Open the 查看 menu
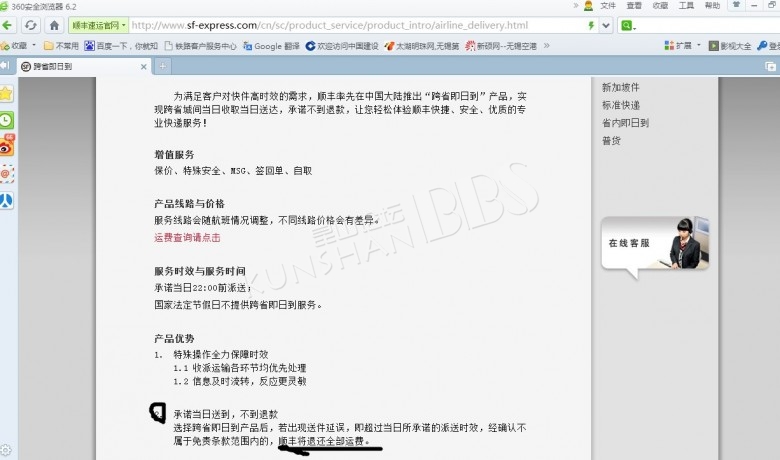 (x=634, y=5)
